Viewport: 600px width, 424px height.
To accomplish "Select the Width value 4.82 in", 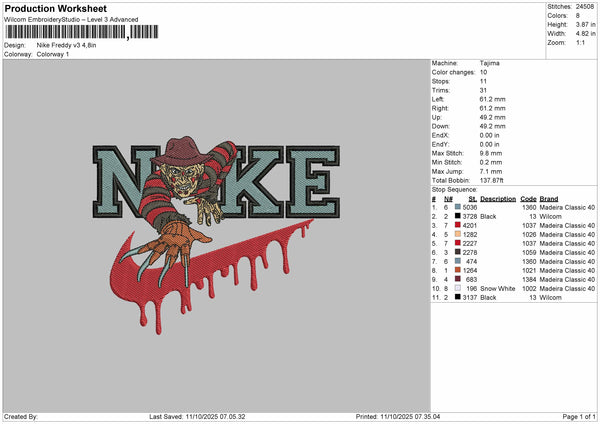I will tap(585, 34).
